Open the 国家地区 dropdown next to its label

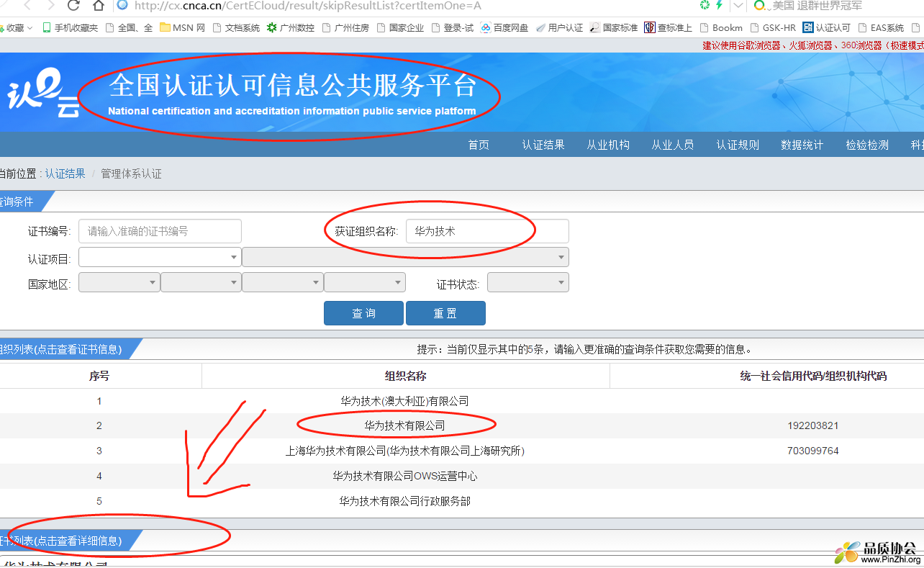pyautogui.click(x=119, y=282)
